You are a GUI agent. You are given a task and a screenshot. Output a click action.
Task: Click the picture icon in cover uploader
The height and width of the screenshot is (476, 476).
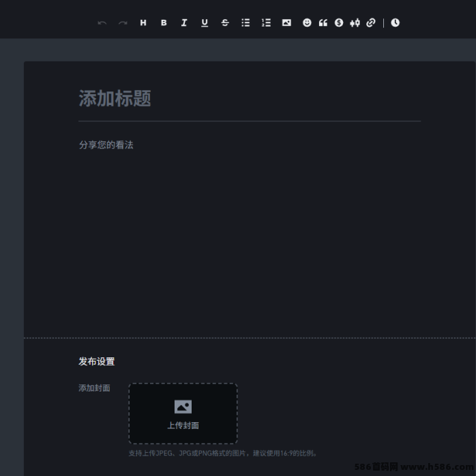tap(183, 406)
